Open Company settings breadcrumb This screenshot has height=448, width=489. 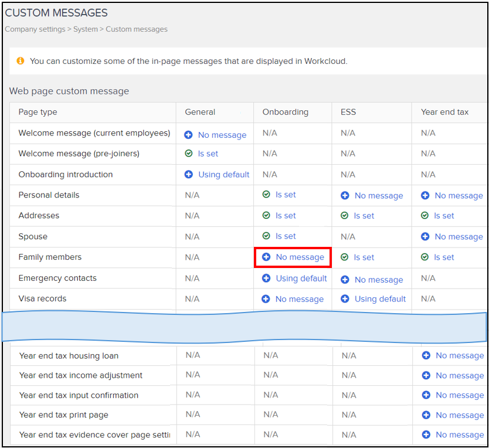click(x=35, y=29)
